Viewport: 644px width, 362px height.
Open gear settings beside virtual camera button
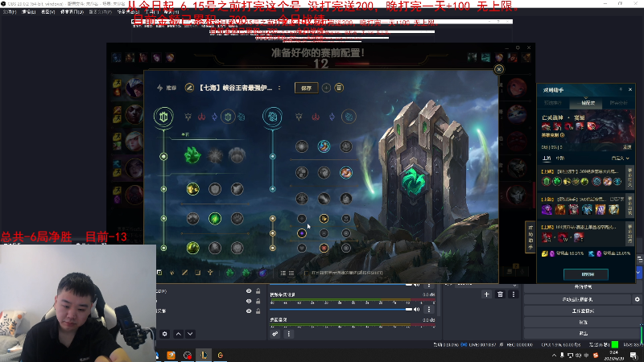(638, 299)
